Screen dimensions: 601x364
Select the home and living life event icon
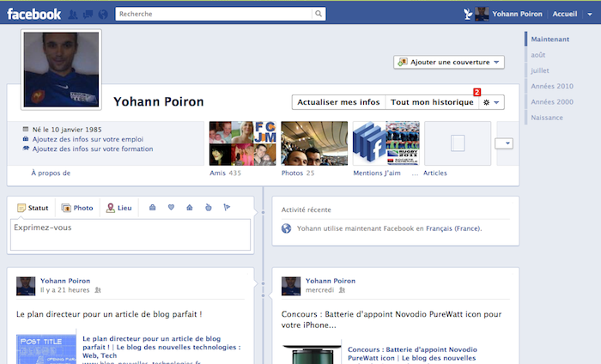tap(189, 208)
